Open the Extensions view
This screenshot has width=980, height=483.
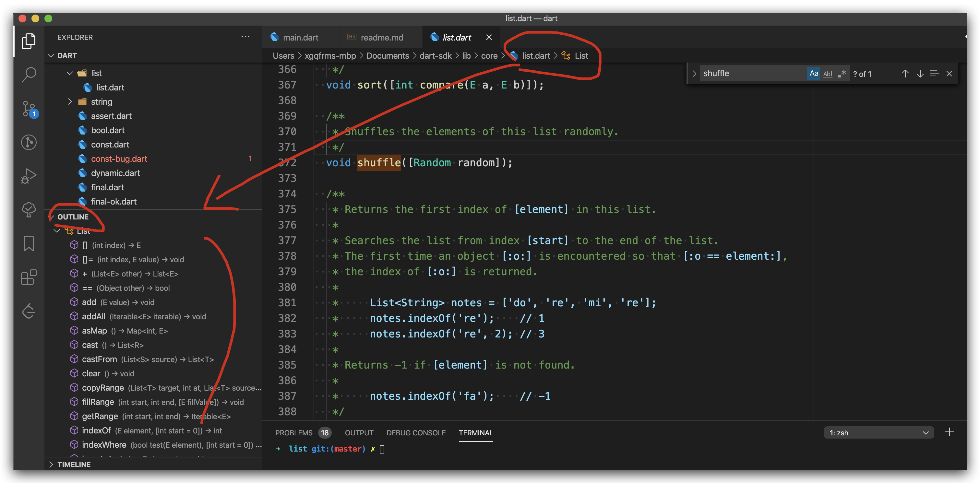point(29,277)
